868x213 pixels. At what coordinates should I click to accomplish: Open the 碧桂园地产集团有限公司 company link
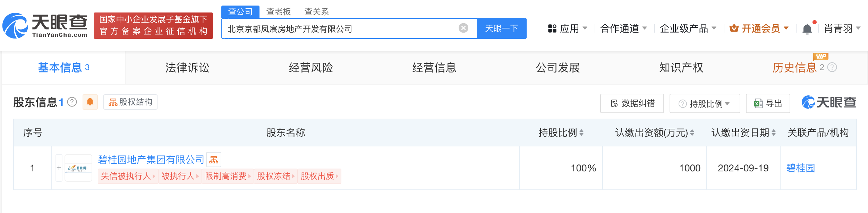point(150,160)
